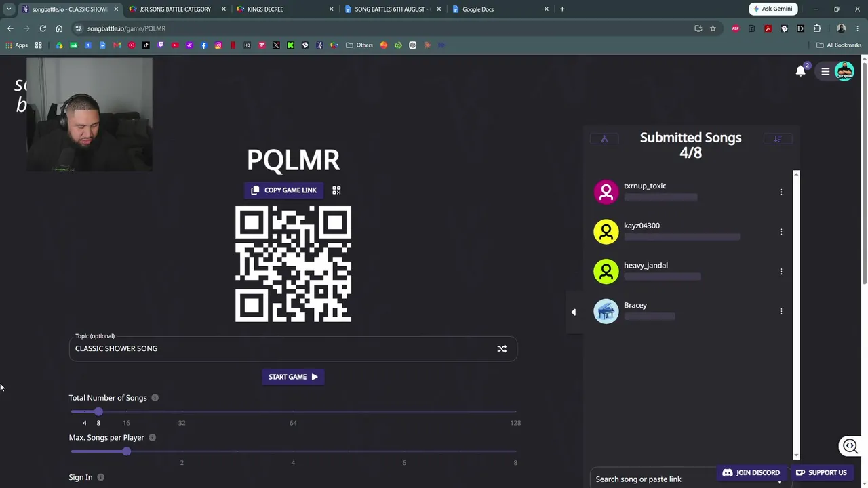This screenshot has height=488, width=868.
Task: Open info for Max. Songs per Player
Action: [x=152, y=438]
